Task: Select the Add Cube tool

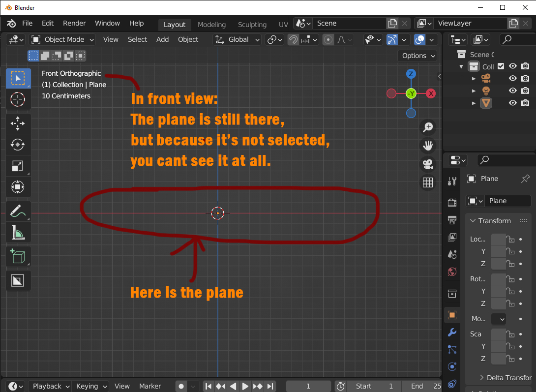Action: point(18,257)
